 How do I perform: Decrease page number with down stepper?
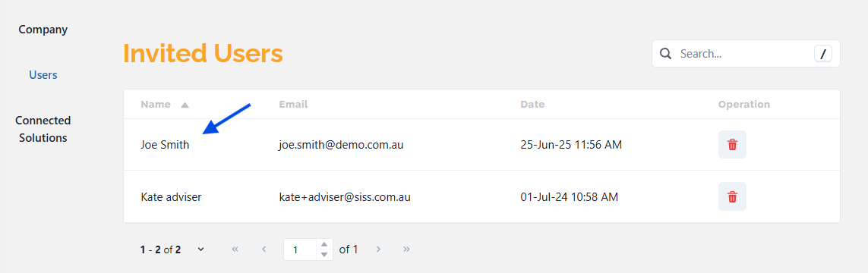coord(324,254)
